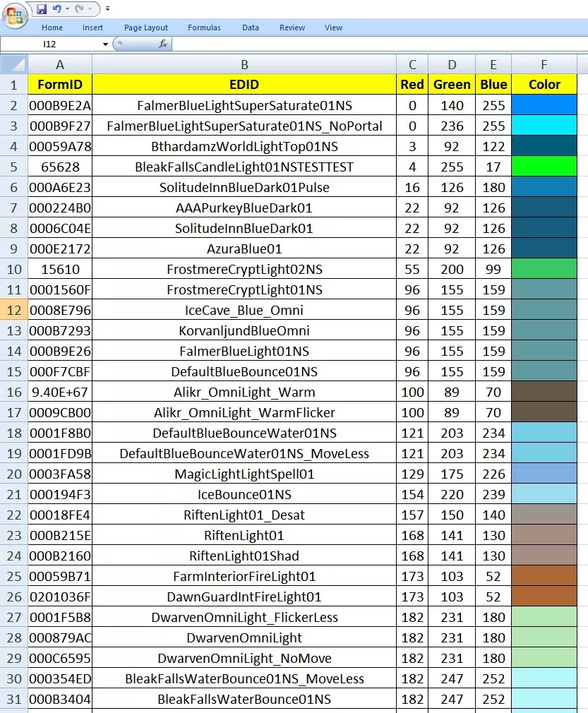Click cell KorvanljundBlueOmni
588x713 pixels.
(244, 330)
